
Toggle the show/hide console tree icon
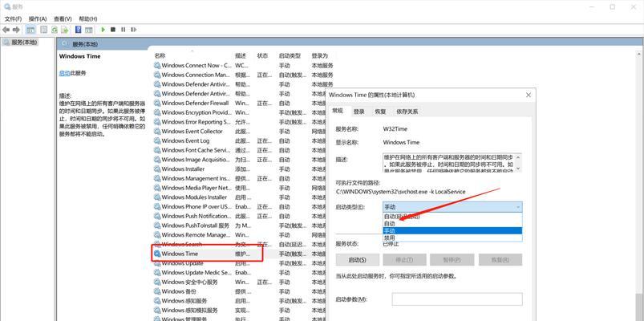(30, 30)
